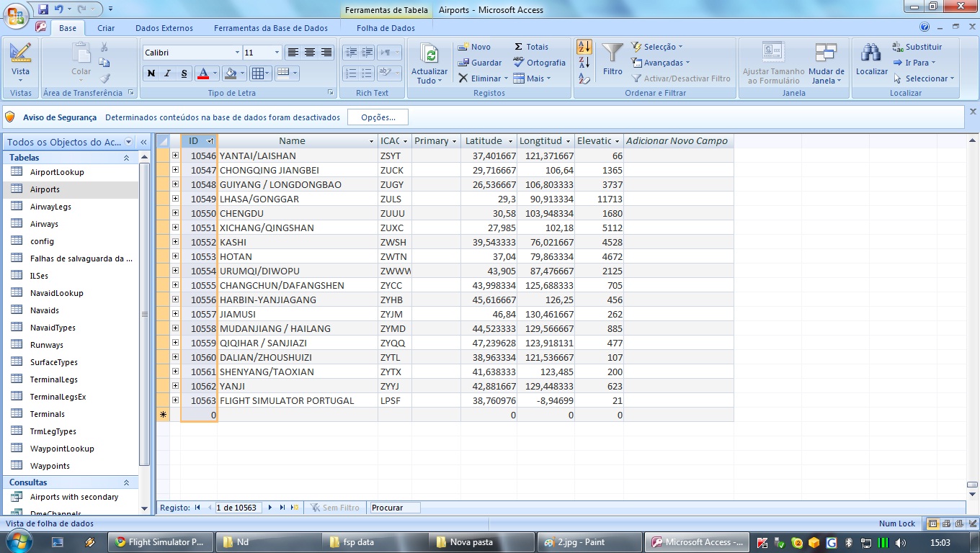
Task: Switch to the Dados Externos tab
Action: point(164,28)
